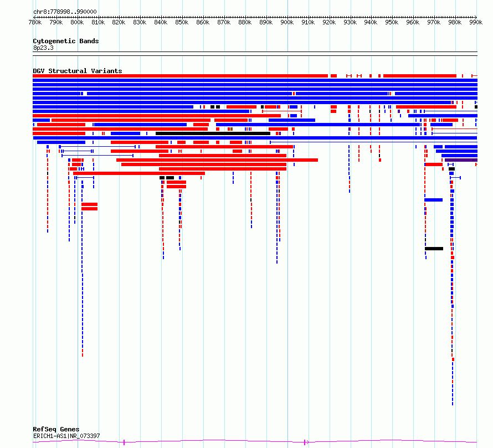493x448 pixels.
Task: Click the 960k ruler label
Action: pyautogui.click(x=413, y=22)
